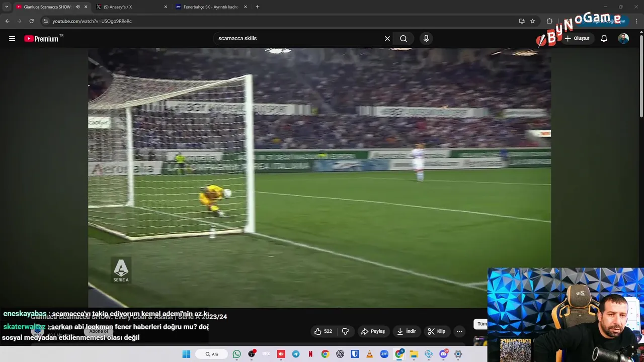Open the YouTube account avatar menu
Image resolution: width=644 pixels, height=362 pixels.
(623, 39)
